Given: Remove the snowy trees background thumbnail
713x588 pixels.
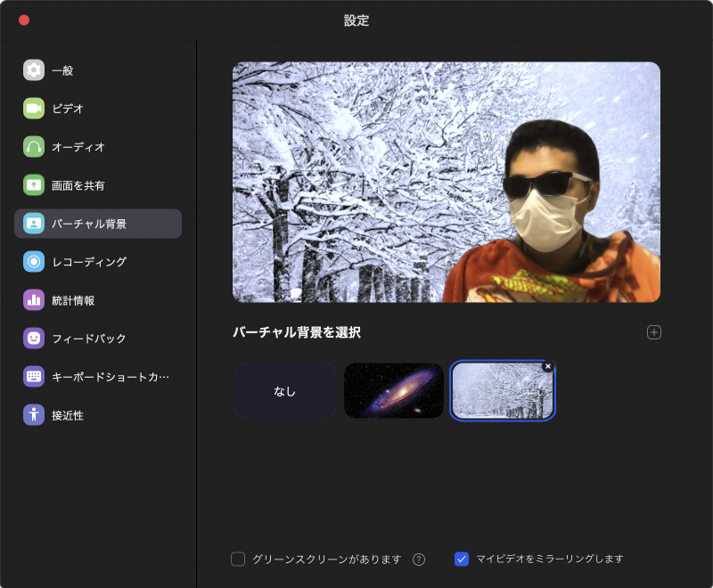Looking at the screenshot, I should (x=548, y=366).
